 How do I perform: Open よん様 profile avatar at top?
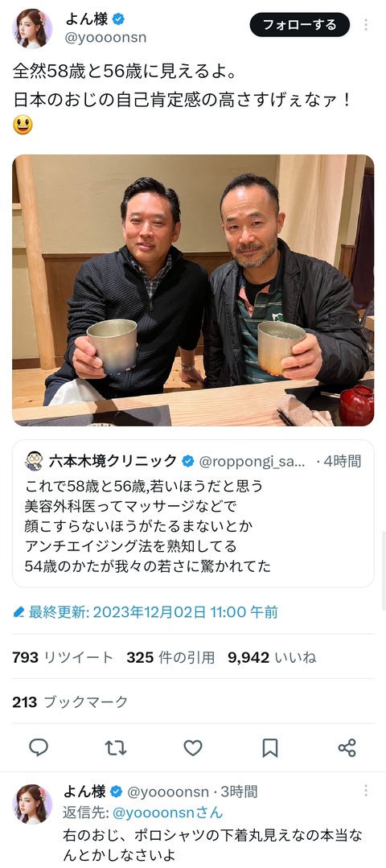tap(32, 28)
